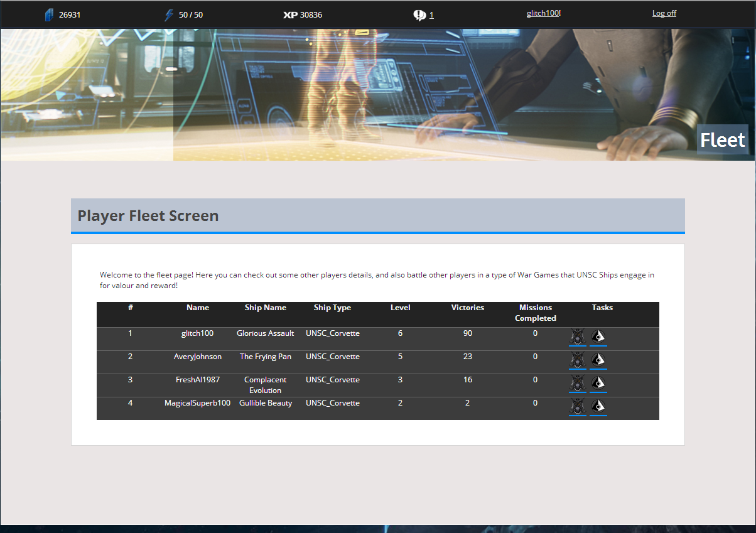
Task: Click player name glitch100 in the fleet table
Action: click(198, 333)
